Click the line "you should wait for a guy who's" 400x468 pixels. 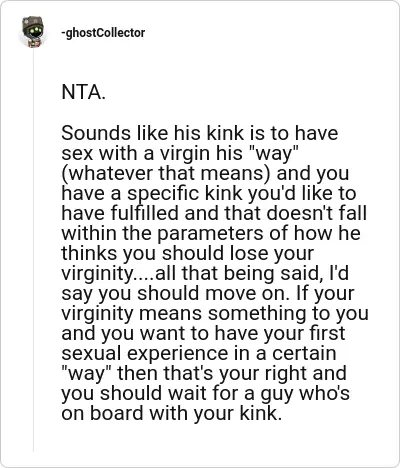coord(205,393)
